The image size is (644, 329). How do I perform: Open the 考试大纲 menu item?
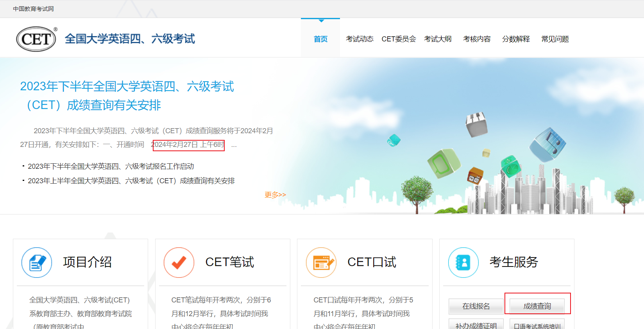point(438,39)
